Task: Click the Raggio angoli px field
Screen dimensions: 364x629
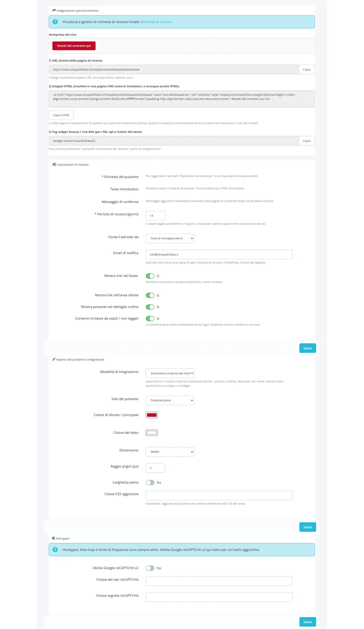Action: (x=155, y=468)
